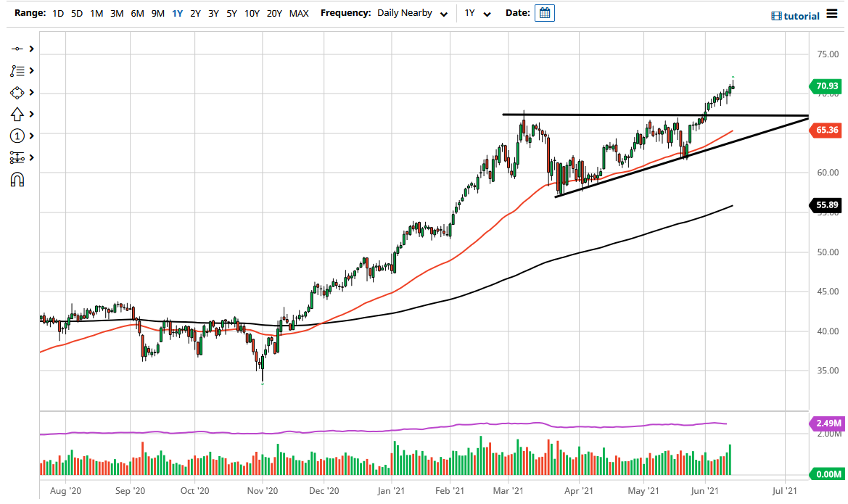Select the numbered annotation tool

[19, 136]
